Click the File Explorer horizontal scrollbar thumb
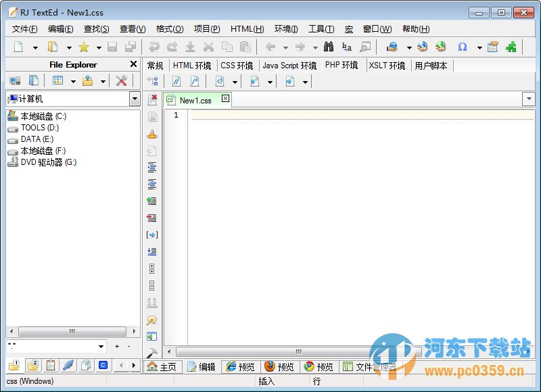The image size is (541, 392). pos(72,331)
